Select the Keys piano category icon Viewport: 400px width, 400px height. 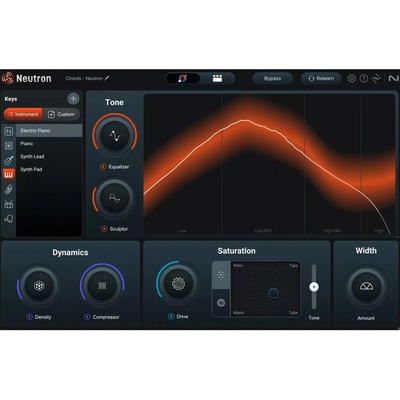tap(9, 175)
